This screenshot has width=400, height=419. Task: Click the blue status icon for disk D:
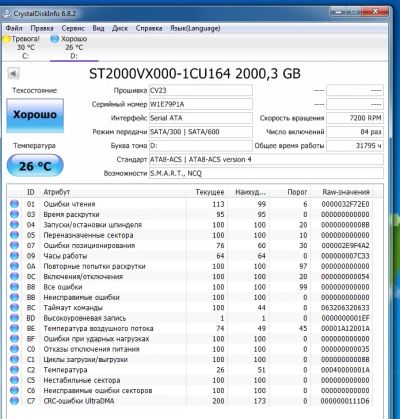[54, 39]
